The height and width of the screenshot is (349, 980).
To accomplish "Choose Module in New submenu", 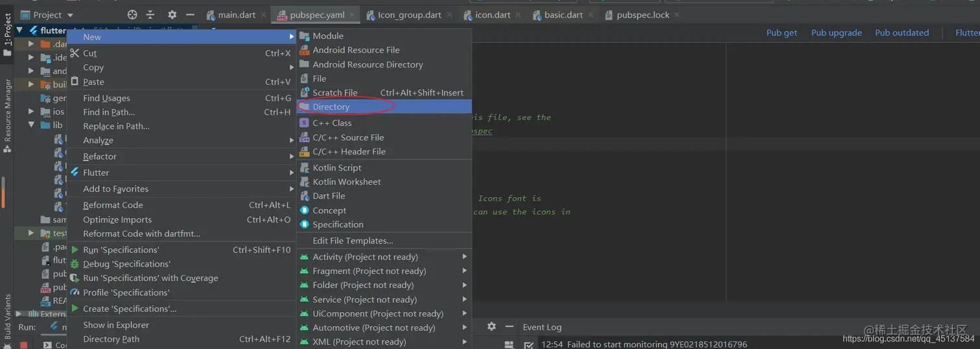I will pyautogui.click(x=384, y=36).
